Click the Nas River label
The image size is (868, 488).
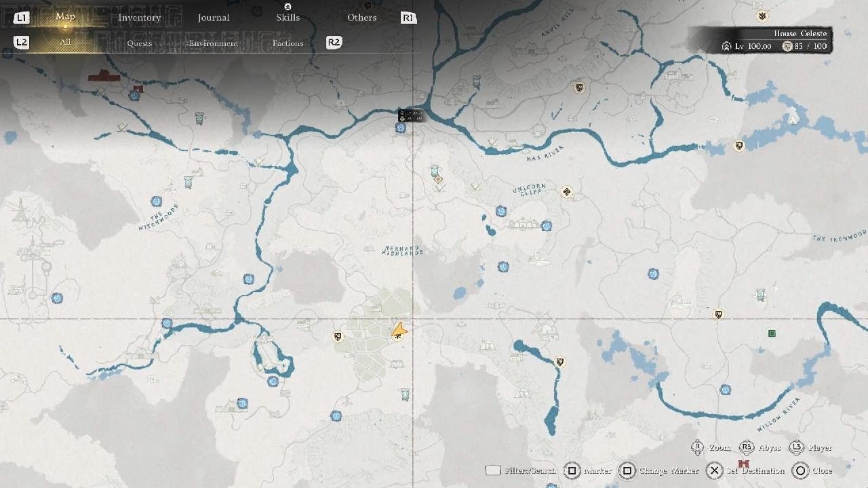pos(545,153)
